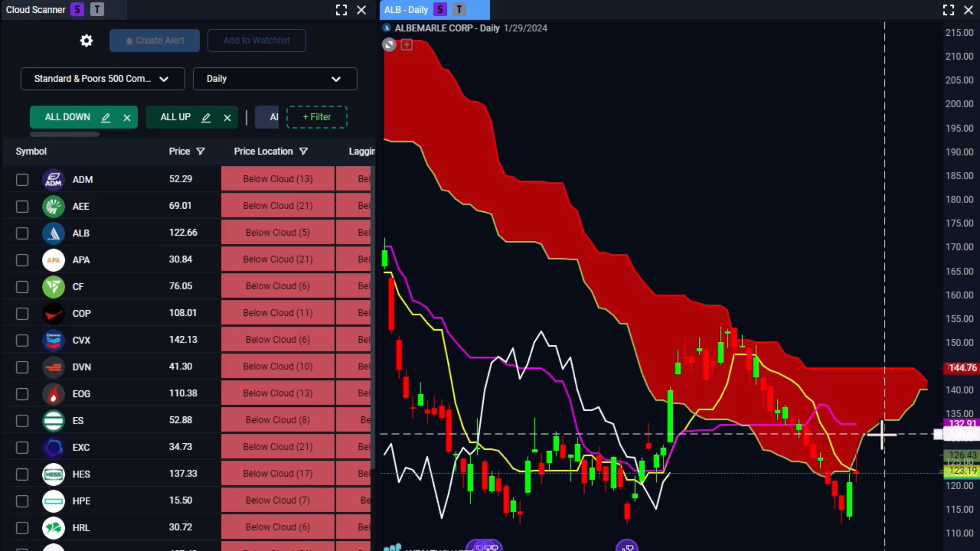Remove the ALL DOWN filter
Image resolution: width=980 pixels, height=551 pixels.
127,118
